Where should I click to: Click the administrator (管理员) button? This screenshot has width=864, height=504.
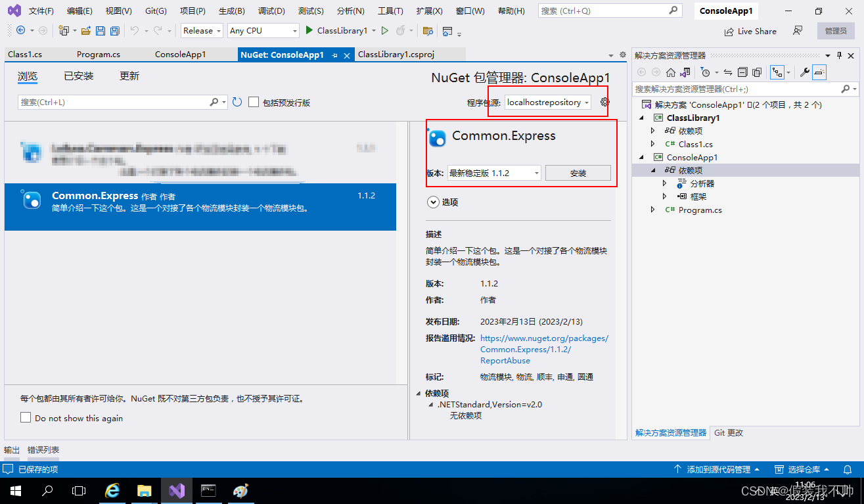[836, 31]
